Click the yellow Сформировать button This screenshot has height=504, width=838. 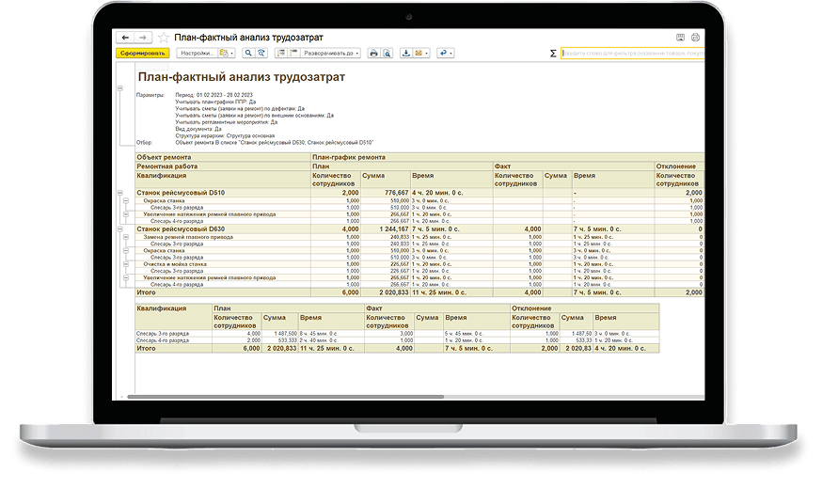pos(143,53)
